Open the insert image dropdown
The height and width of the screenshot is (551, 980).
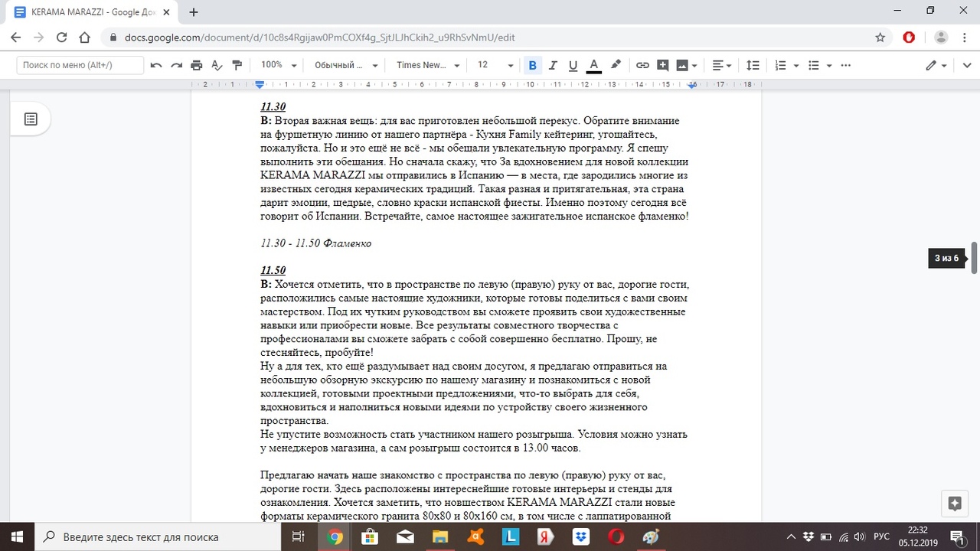(687, 66)
